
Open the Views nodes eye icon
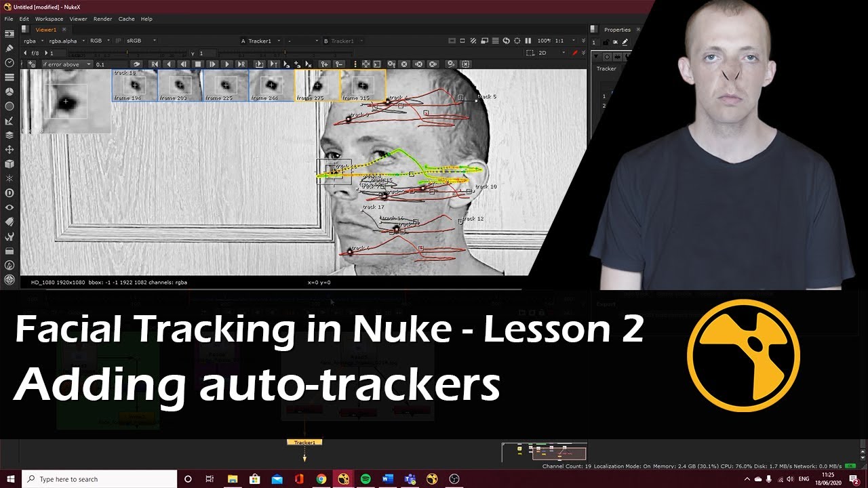[9, 207]
